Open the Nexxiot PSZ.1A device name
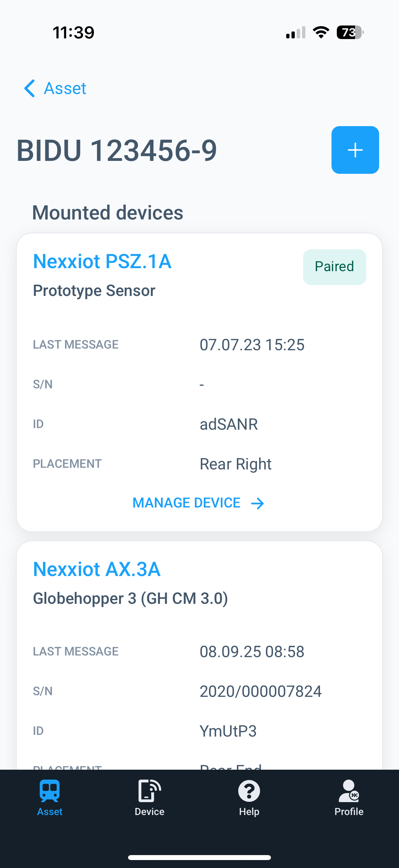This screenshot has height=868, width=399. 102,261
